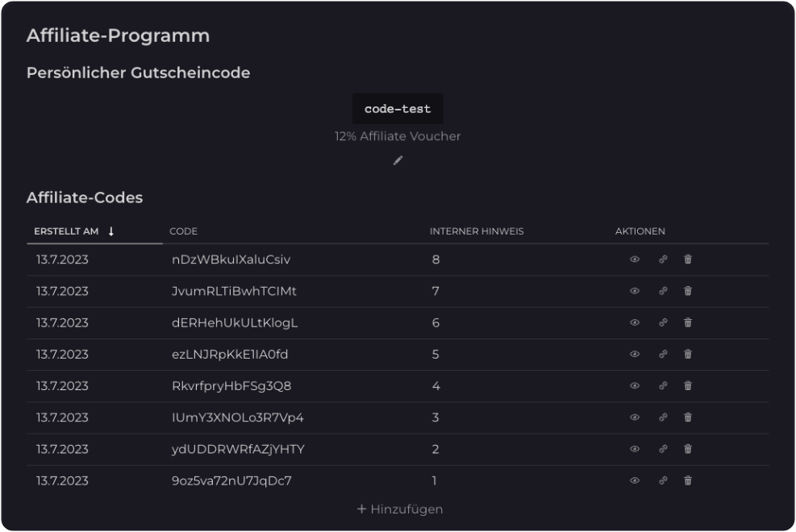The width and height of the screenshot is (796, 532).
Task: Copy link for code ezLNJRpKkE1IA0fd
Action: 663,354
